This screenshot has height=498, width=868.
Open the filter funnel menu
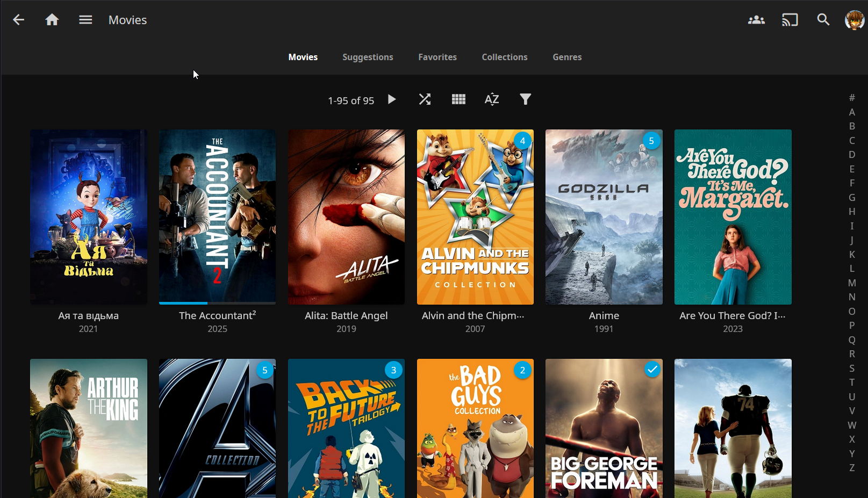pos(525,99)
